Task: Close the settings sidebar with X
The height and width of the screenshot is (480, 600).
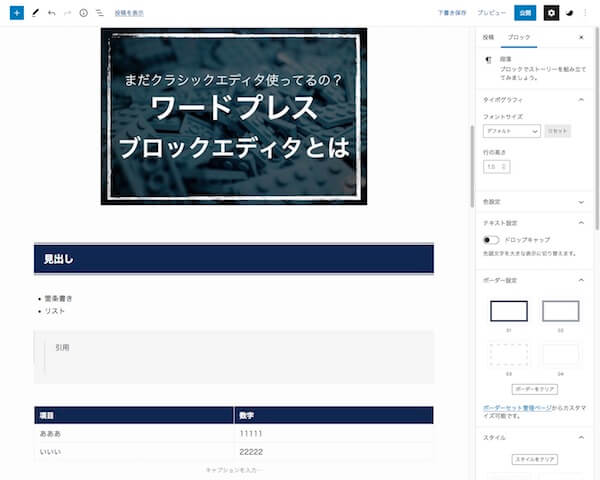Action: [x=581, y=37]
